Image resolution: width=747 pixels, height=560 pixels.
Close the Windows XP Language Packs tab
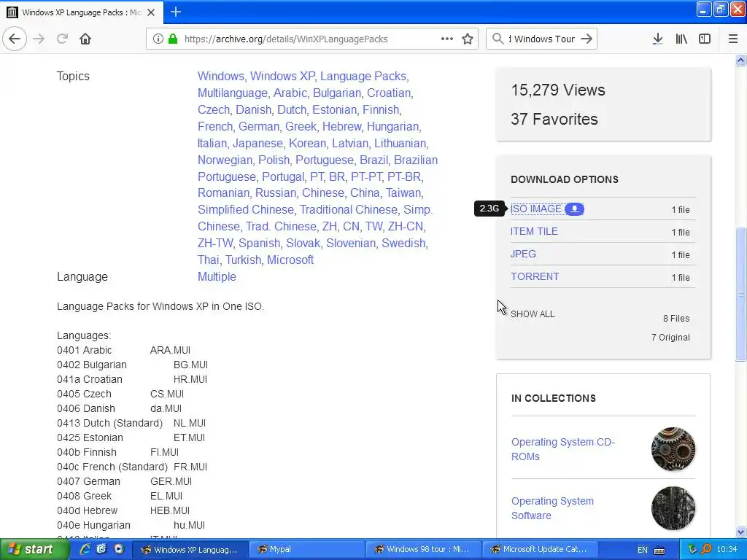pos(151,12)
